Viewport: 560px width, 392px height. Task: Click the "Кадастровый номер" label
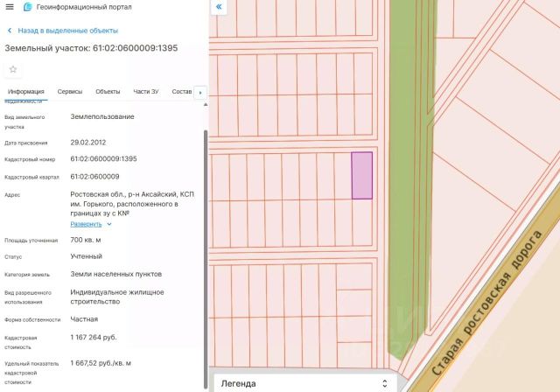pos(30,159)
